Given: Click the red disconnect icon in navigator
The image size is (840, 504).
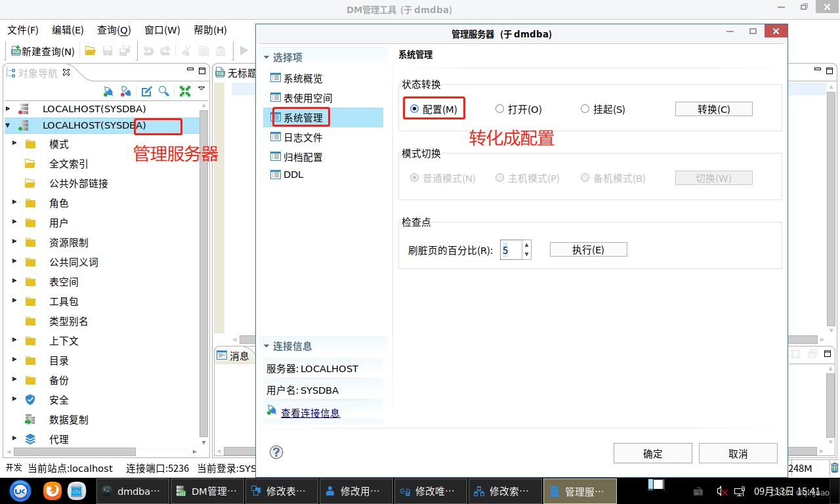Looking at the screenshot, I should pos(126,91).
